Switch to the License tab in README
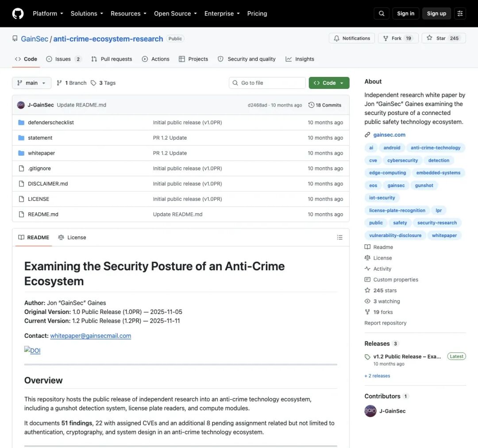This screenshot has height=448, width=478. 72,237
